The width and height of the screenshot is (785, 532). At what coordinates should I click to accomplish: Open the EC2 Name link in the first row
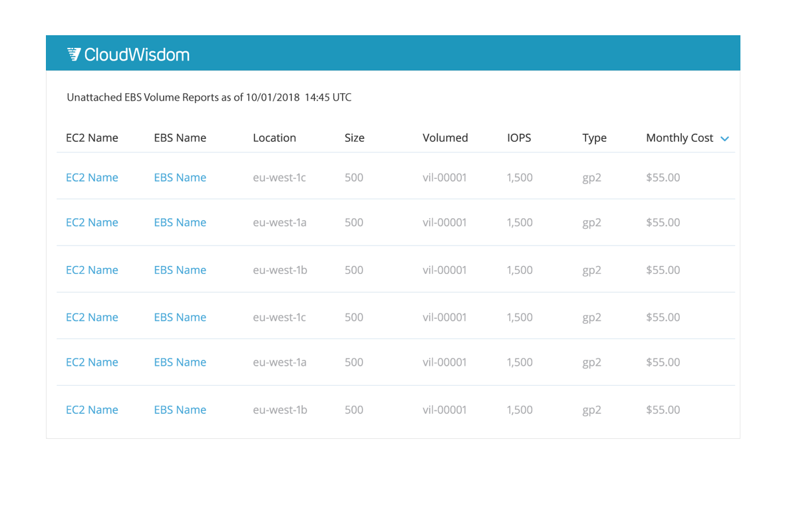point(92,178)
